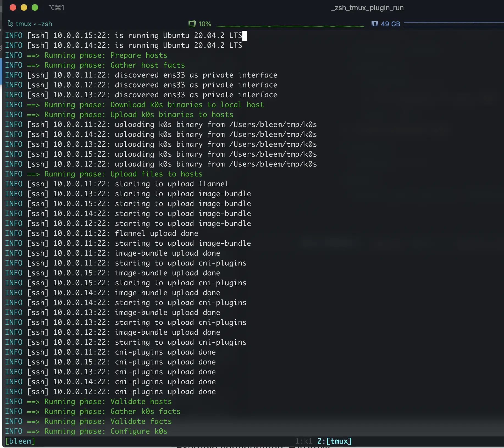Select the 1:k1 tmux window tab
This screenshot has width=504, height=448.
304,441
